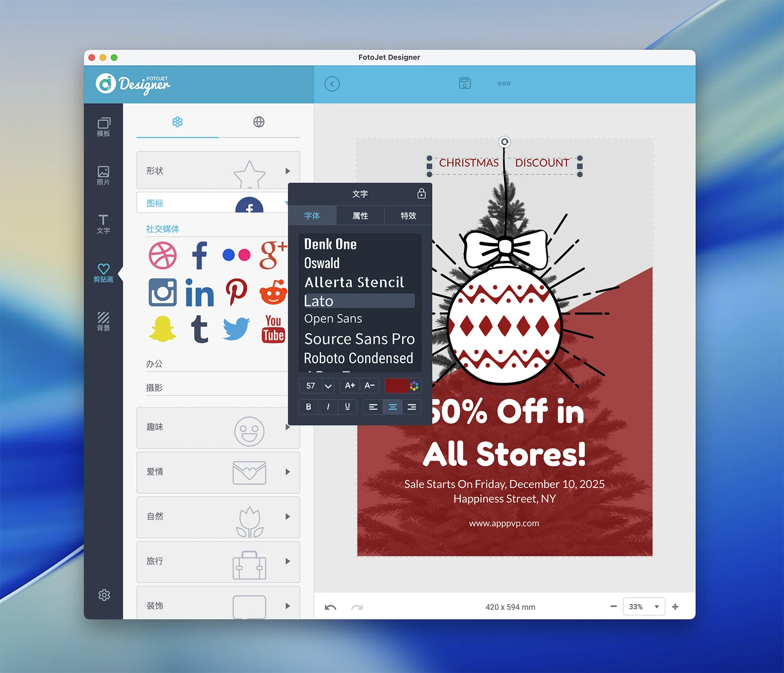Add the Twitter bird clipart
The image size is (784, 673).
236,329
